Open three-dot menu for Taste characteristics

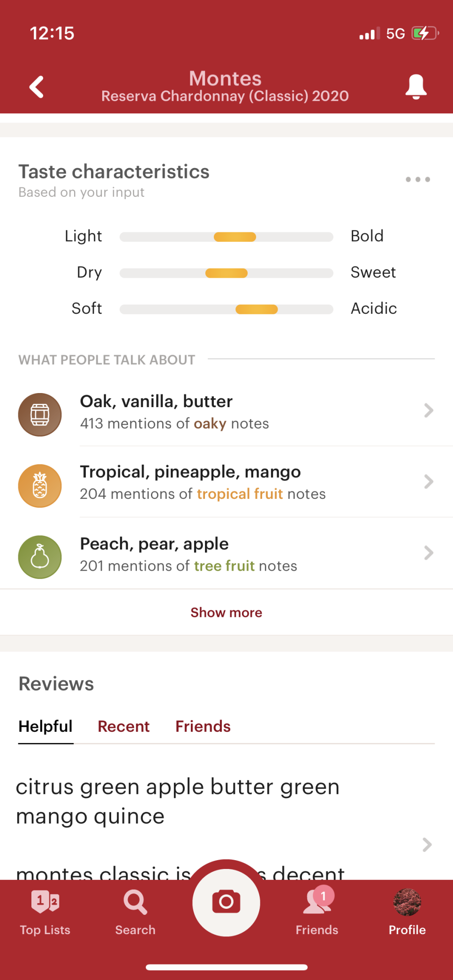417,179
